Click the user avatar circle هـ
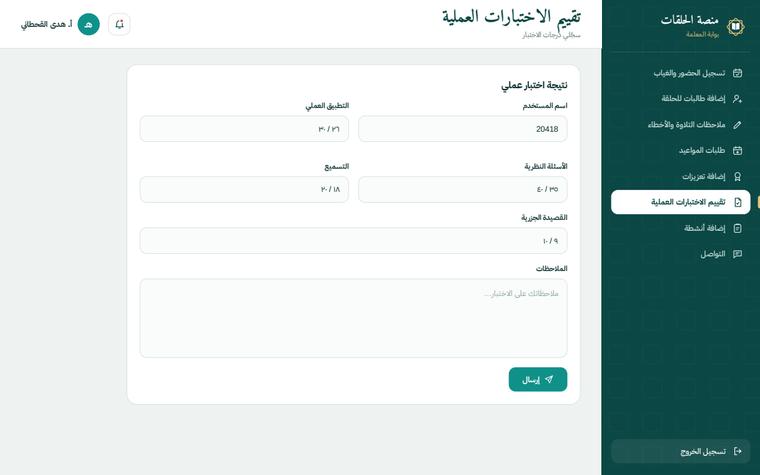The image size is (760, 475). 88,24
